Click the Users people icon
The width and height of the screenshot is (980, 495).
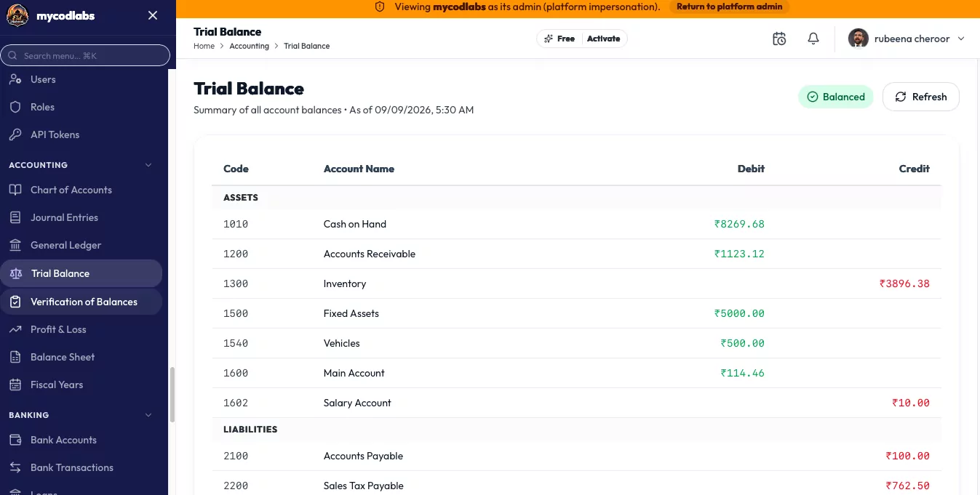click(15, 79)
